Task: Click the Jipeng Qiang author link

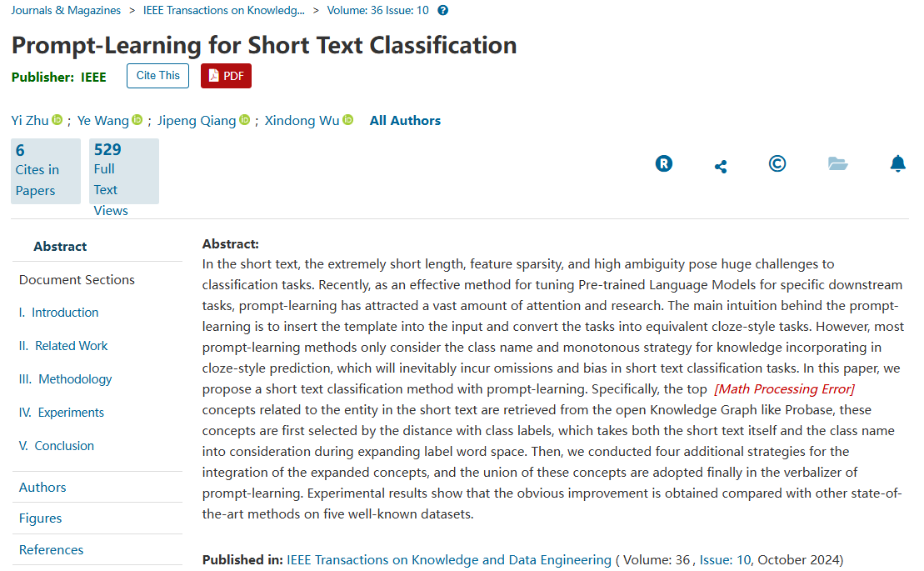Action: 197,121
